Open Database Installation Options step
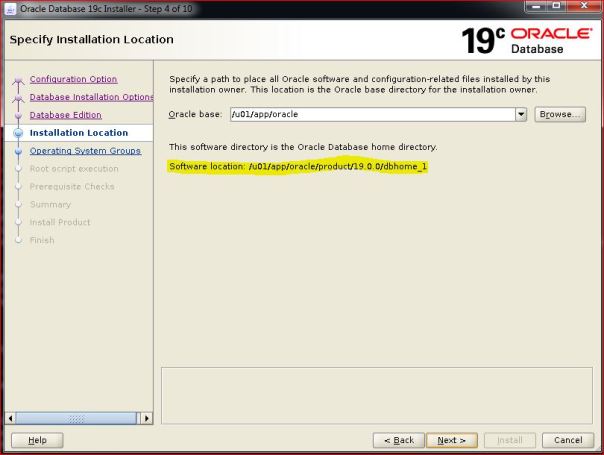 coord(91,97)
